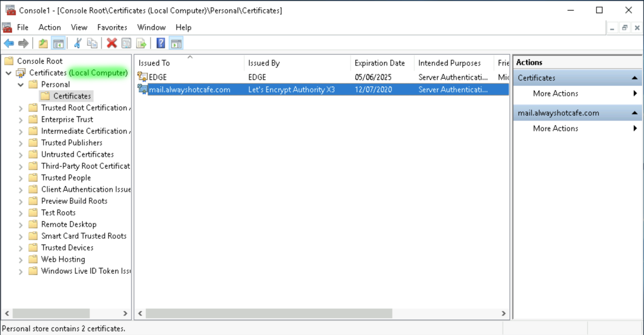Viewport: 644px width, 335px height.
Task: Click the Cut toolbar icon
Action: [77, 43]
